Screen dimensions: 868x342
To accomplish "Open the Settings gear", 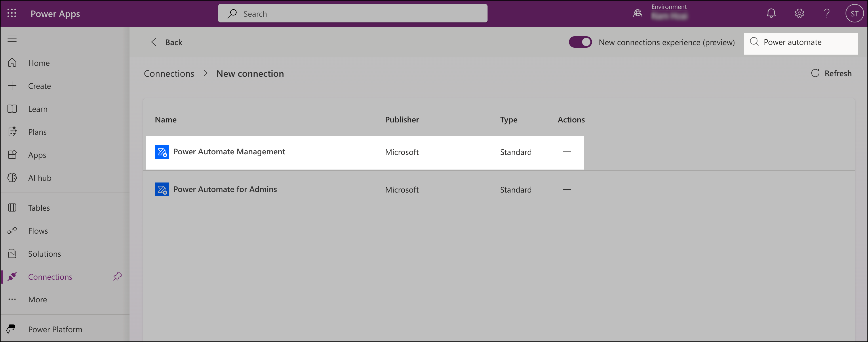I will pos(799,14).
